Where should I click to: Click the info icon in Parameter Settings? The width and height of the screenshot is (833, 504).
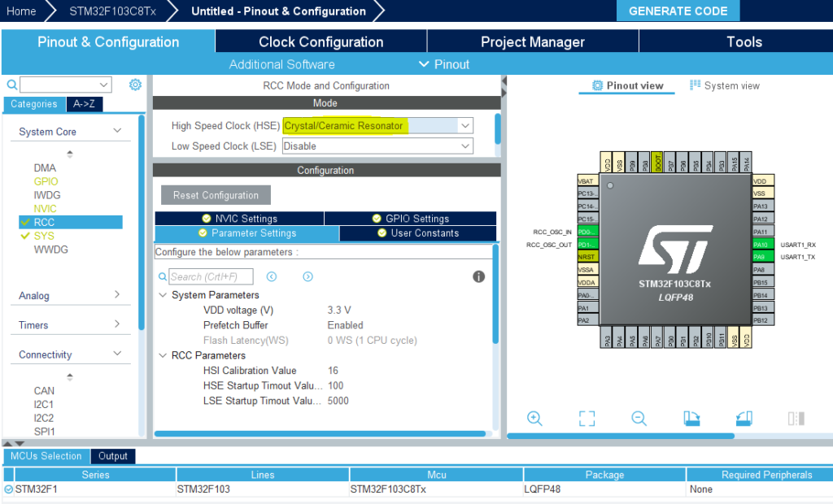tap(478, 276)
